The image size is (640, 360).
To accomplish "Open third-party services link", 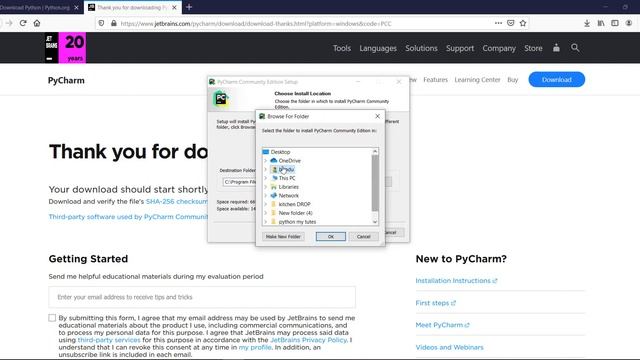I will point(109,340).
